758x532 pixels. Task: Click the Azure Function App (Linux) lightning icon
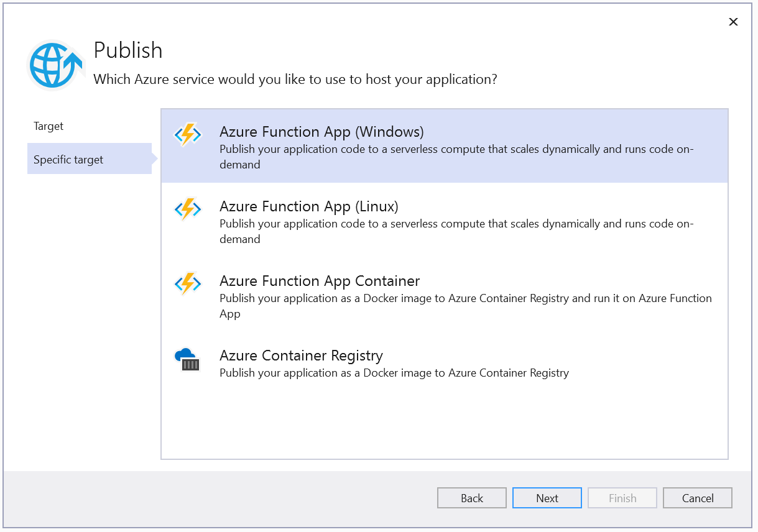click(188, 208)
